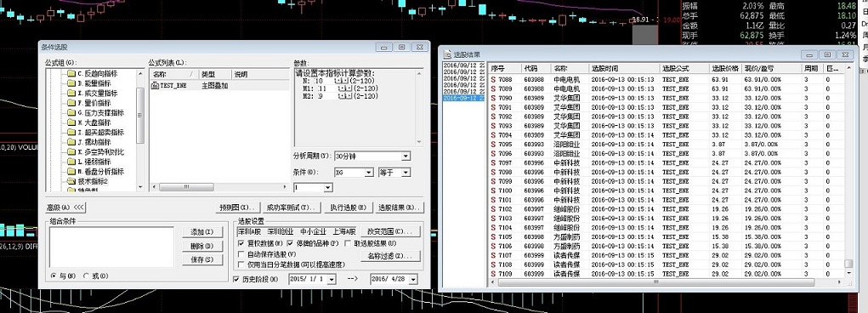Click the S icon of row 7105
The height and width of the screenshot is (313, 868).
[x=493, y=237]
